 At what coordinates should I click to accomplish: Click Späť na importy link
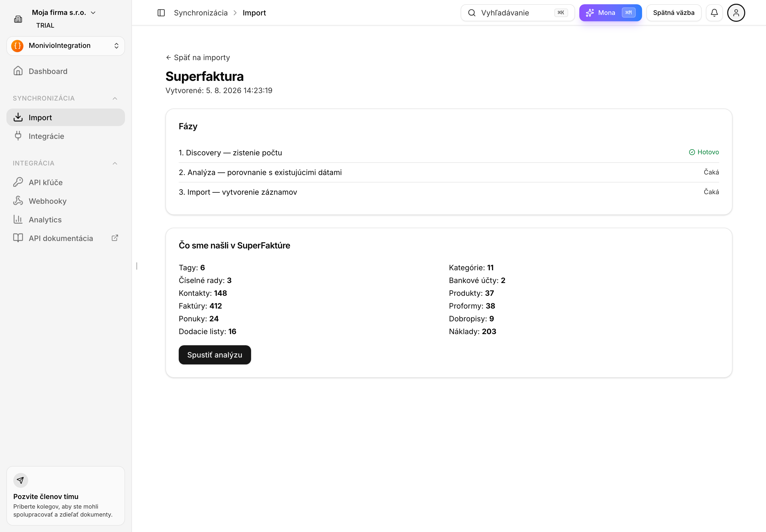tap(198, 58)
